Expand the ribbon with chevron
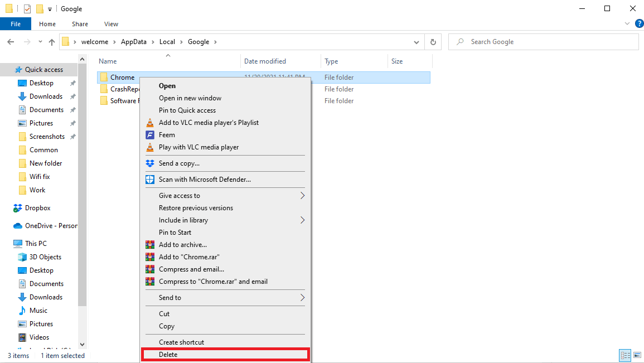This screenshot has height=363, width=644. (x=627, y=24)
